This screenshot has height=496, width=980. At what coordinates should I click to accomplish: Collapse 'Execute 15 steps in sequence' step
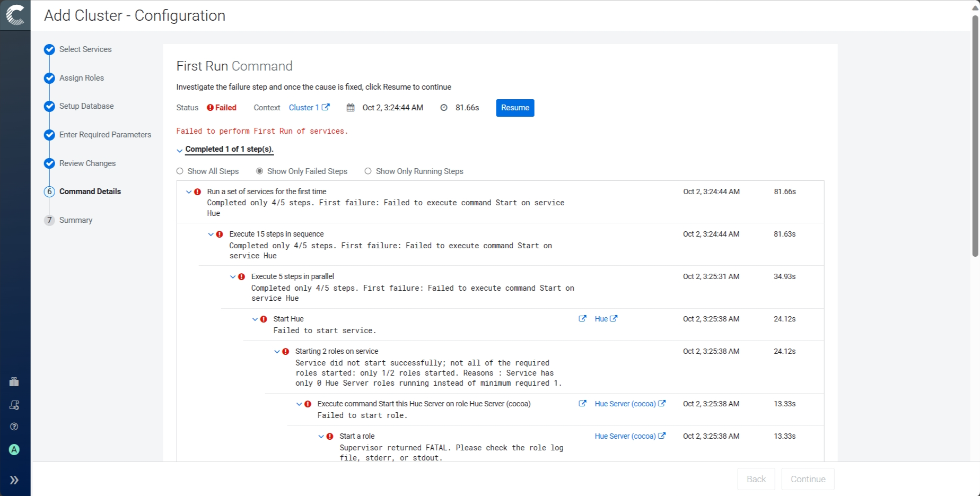click(x=211, y=234)
